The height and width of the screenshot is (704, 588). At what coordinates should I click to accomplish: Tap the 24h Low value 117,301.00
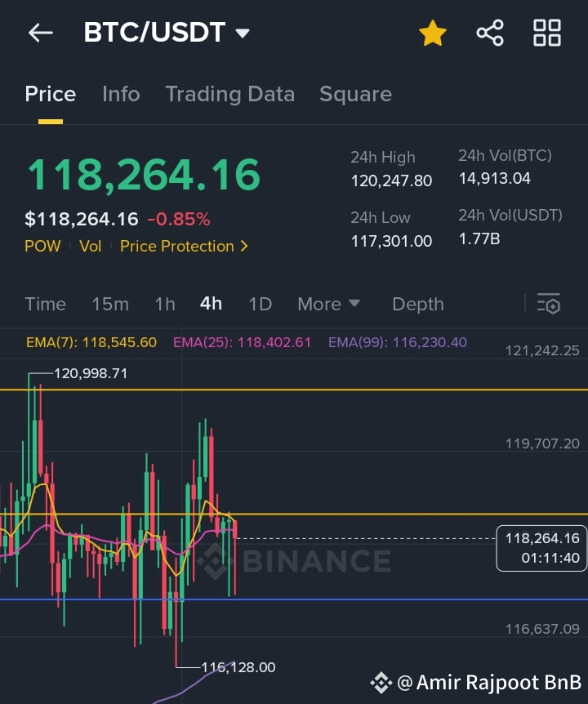tap(391, 242)
